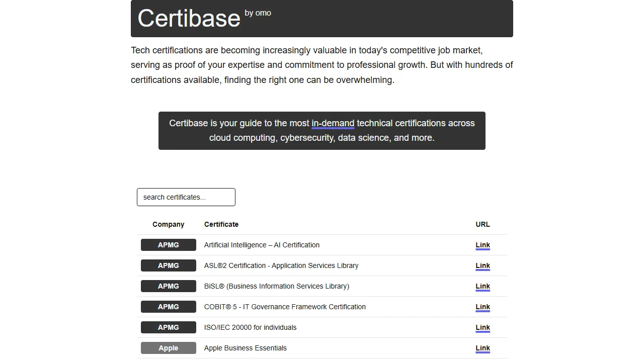Open the Link for ISO/IEC 20000
The width and height of the screenshot is (644, 362).
tap(482, 327)
